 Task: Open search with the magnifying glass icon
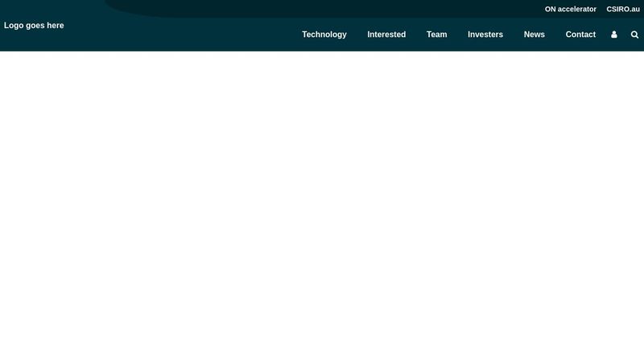click(x=634, y=35)
